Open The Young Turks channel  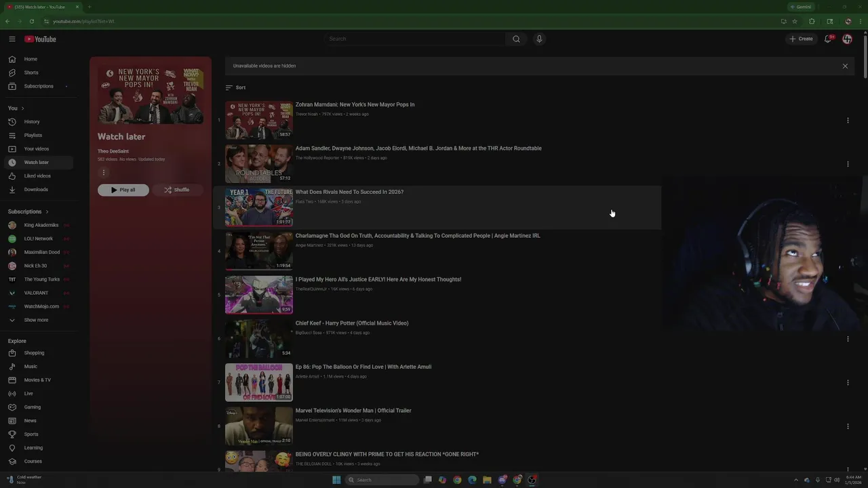(41, 279)
